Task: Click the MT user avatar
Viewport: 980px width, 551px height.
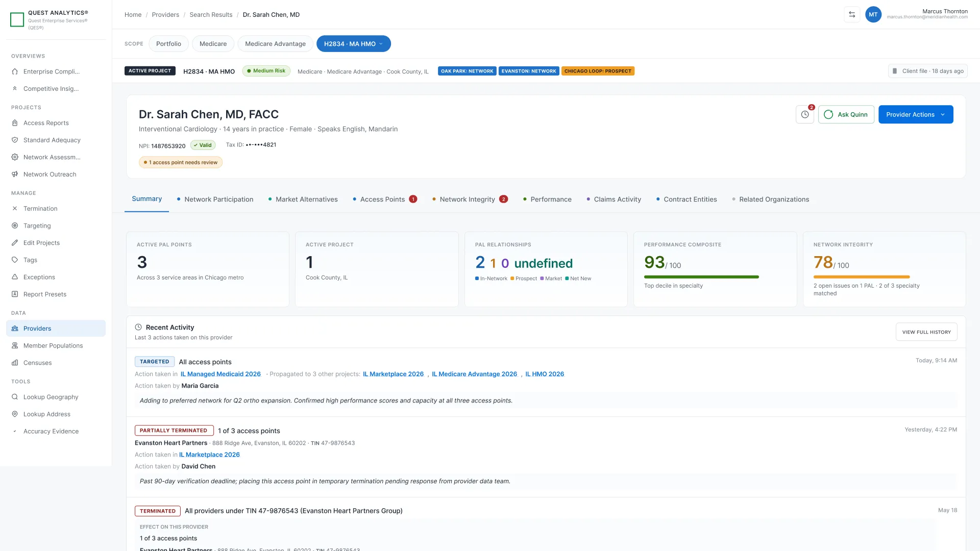Action: 873,14
